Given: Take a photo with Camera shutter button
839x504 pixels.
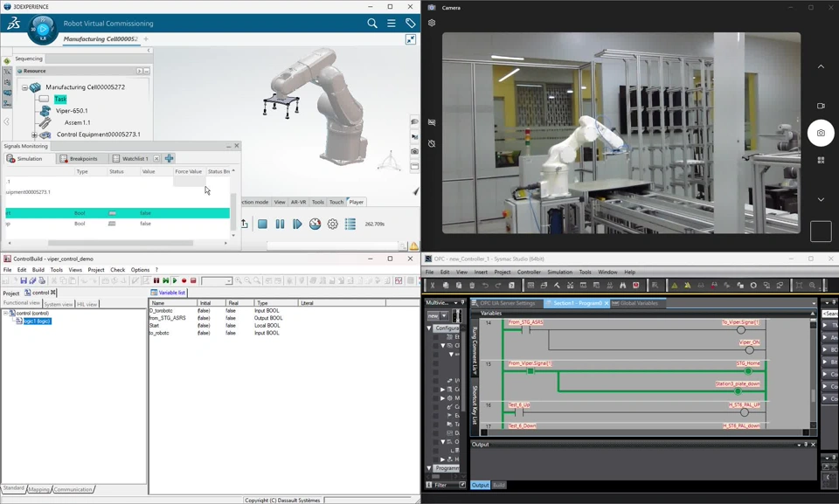Looking at the screenshot, I should point(821,133).
